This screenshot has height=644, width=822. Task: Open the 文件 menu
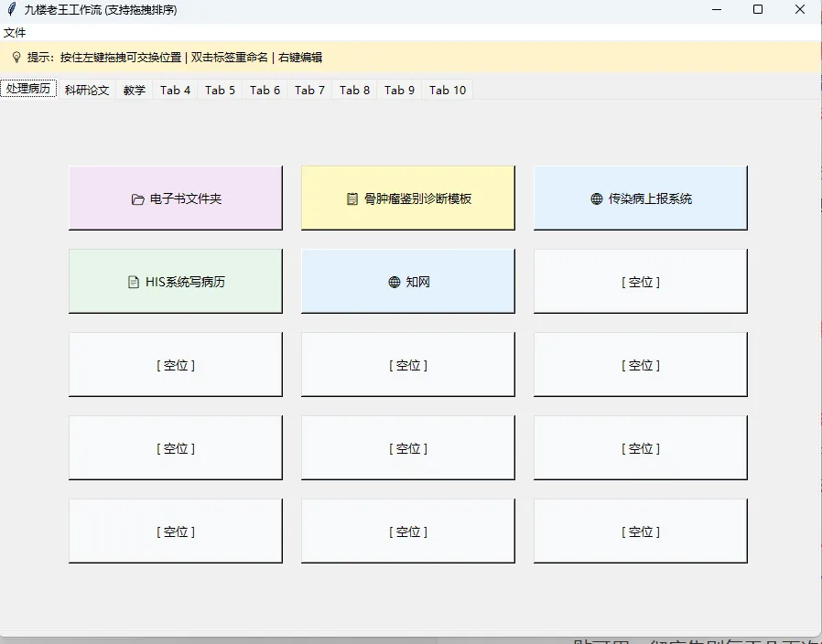tap(15, 33)
